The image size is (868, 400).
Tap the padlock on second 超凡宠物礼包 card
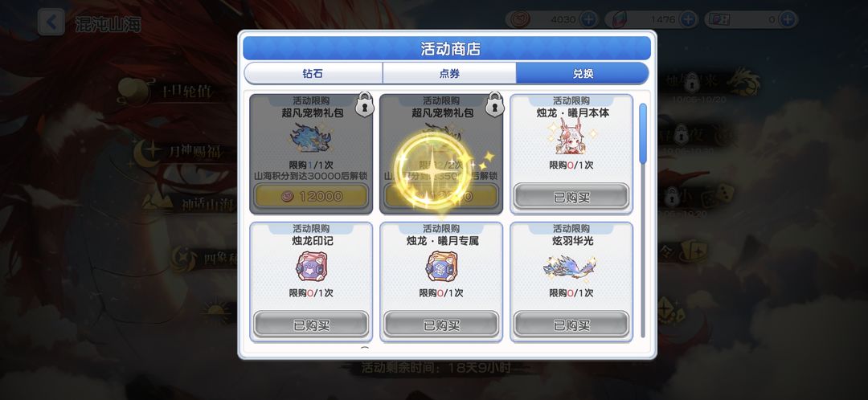tap(494, 104)
